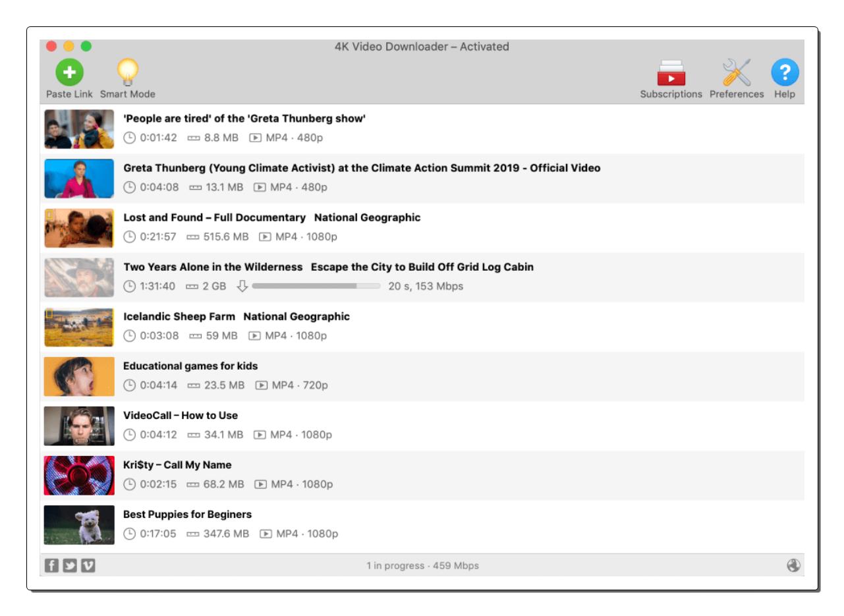Click the '23.5 MB' file size value
The width and height of the screenshot is (844, 616).
tap(224, 385)
